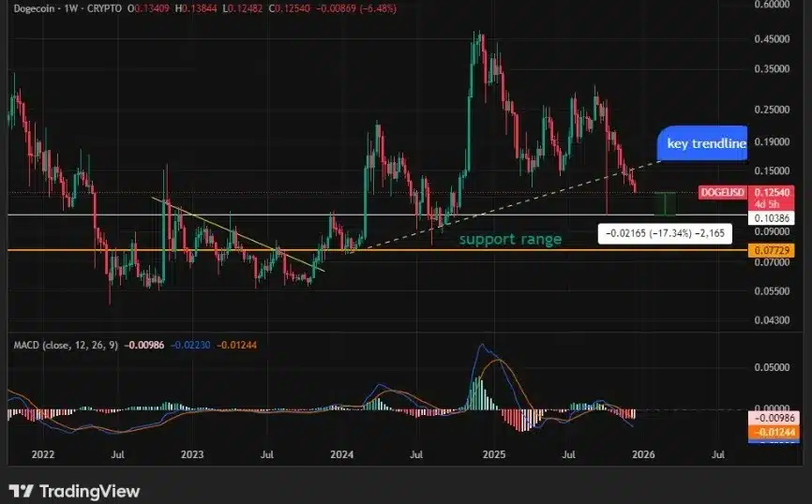Viewport: 812px width, 504px height.
Task: Click the TradingView logo
Action: 74,491
